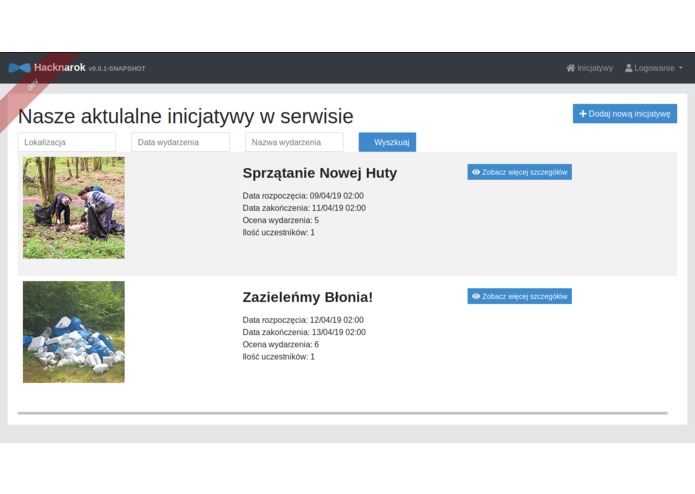Select the Zazieleńmy Błonia! title
This screenshot has width=695, height=494.
click(308, 297)
